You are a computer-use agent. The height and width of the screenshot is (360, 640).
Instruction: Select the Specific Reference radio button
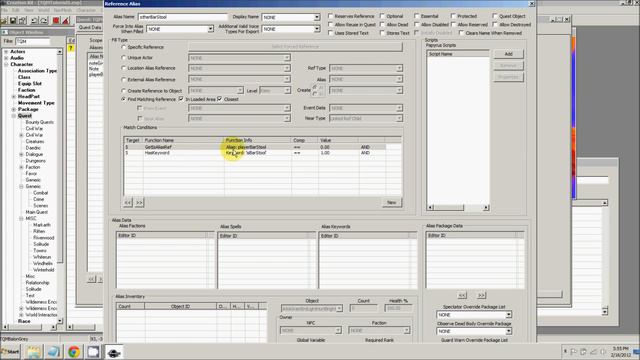click(x=123, y=47)
